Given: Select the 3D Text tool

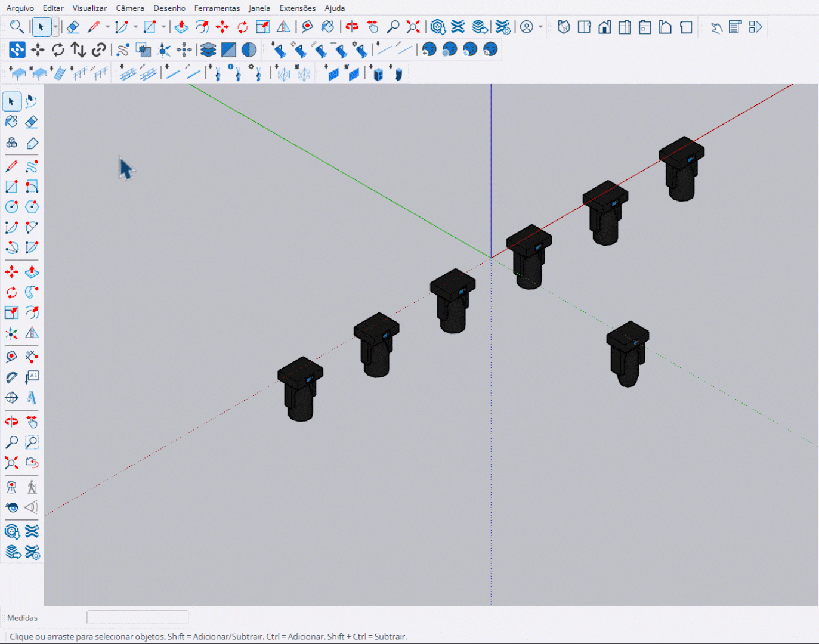Looking at the screenshot, I should [x=32, y=398].
